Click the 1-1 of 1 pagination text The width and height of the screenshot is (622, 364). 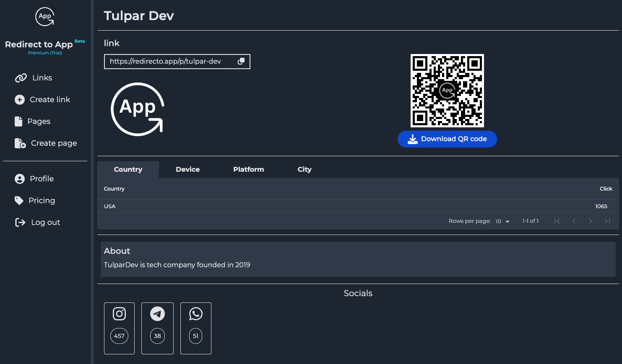pos(530,221)
